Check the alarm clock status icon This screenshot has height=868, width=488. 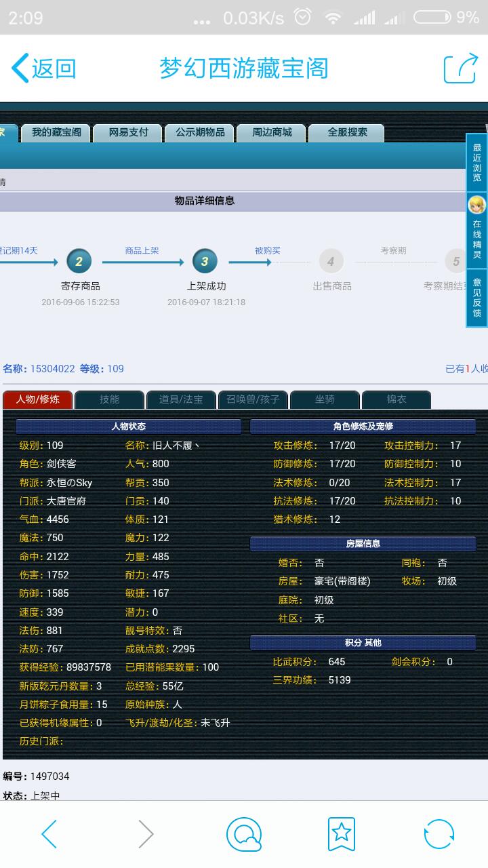click(303, 17)
